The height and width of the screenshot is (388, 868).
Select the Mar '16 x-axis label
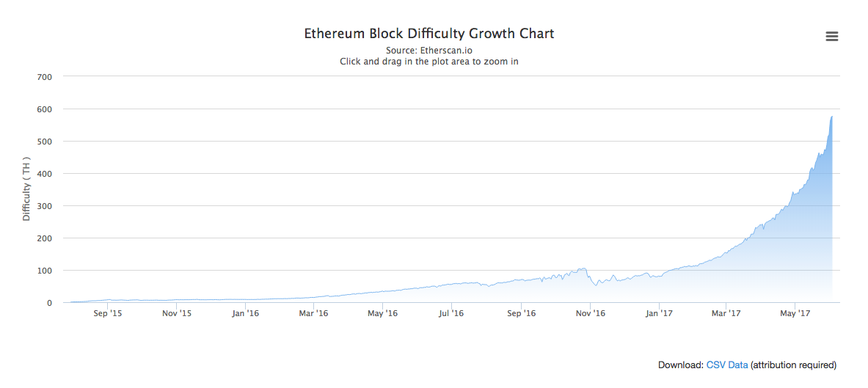[313, 314]
